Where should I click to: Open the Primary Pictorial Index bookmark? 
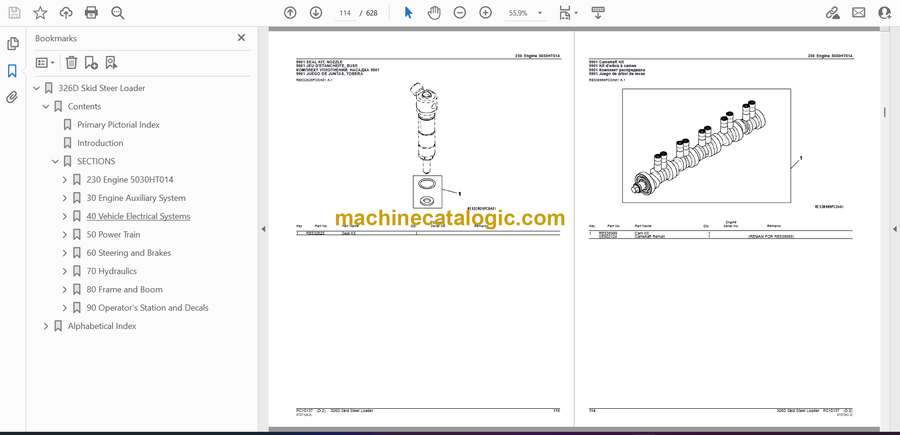tap(118, 125)
